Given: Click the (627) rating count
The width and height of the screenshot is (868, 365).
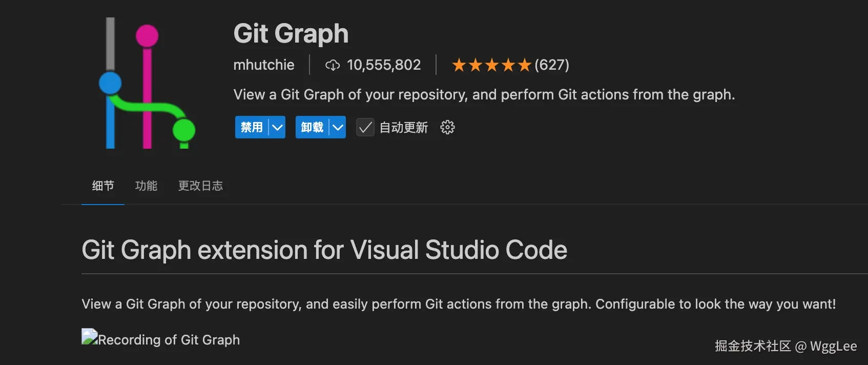Looking at the screenshot, I should [x=552, y=65].
